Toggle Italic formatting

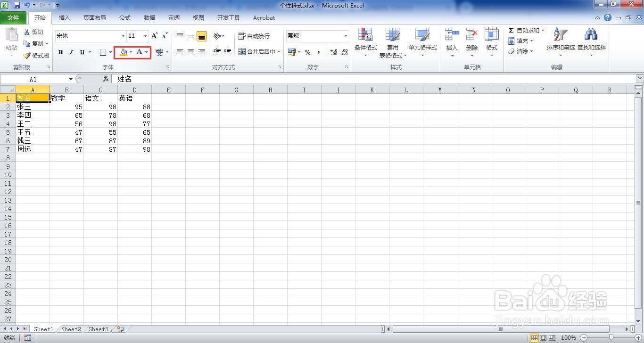[x=71, y=52]
